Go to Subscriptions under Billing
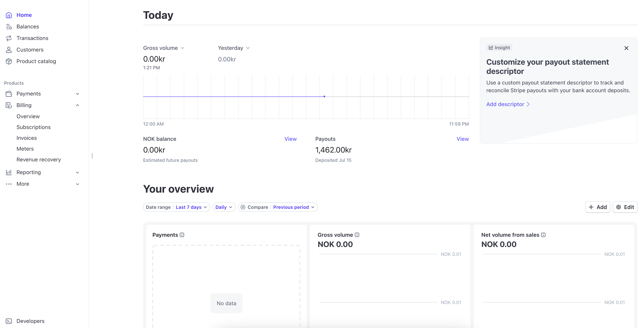 [x=33, y=127]
